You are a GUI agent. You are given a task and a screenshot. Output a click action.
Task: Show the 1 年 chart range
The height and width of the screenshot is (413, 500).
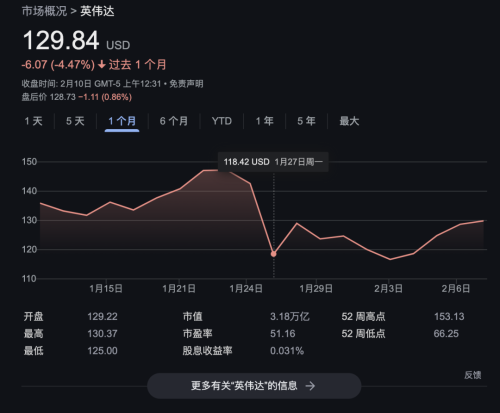click(x=265, y=121)
